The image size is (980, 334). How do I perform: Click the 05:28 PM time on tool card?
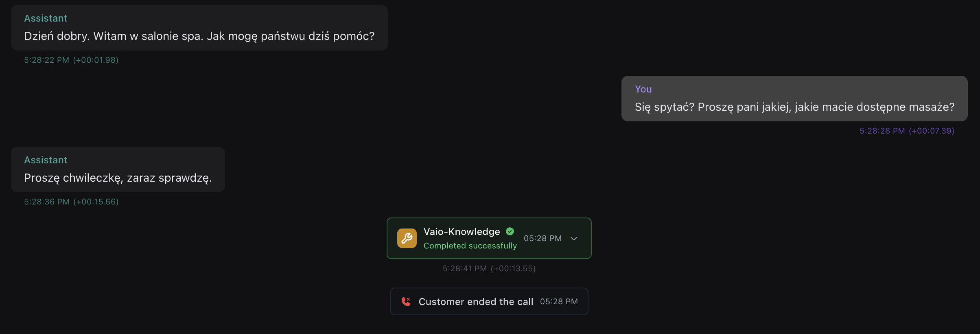click(542, 238)
